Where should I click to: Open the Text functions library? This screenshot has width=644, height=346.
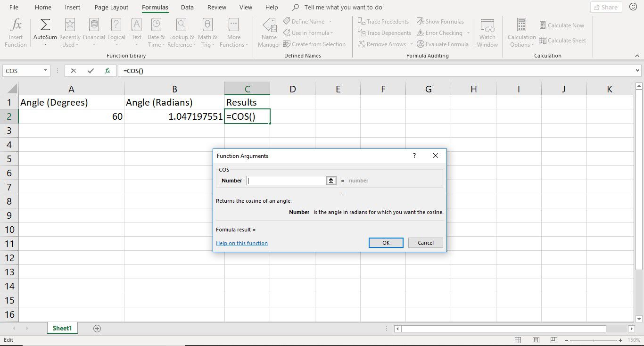[136, 33]
